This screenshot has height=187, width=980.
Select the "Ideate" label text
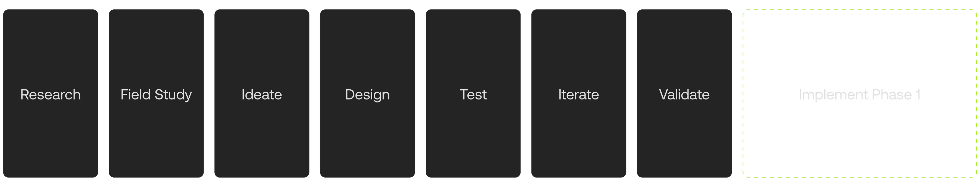262,94
